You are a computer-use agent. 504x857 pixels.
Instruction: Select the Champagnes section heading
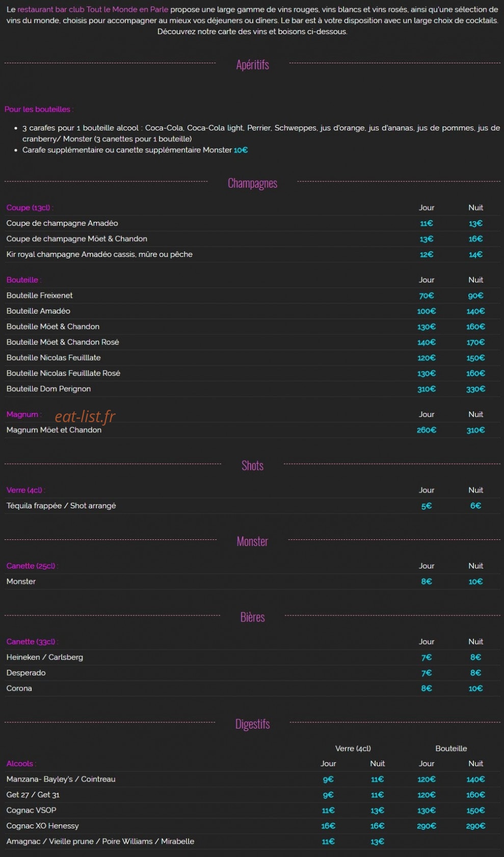tap(252, 183)
